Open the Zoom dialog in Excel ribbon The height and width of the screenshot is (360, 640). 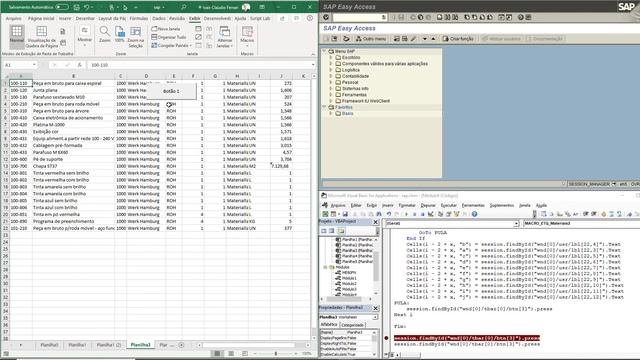pyautogui.click(x=104, y=34)
